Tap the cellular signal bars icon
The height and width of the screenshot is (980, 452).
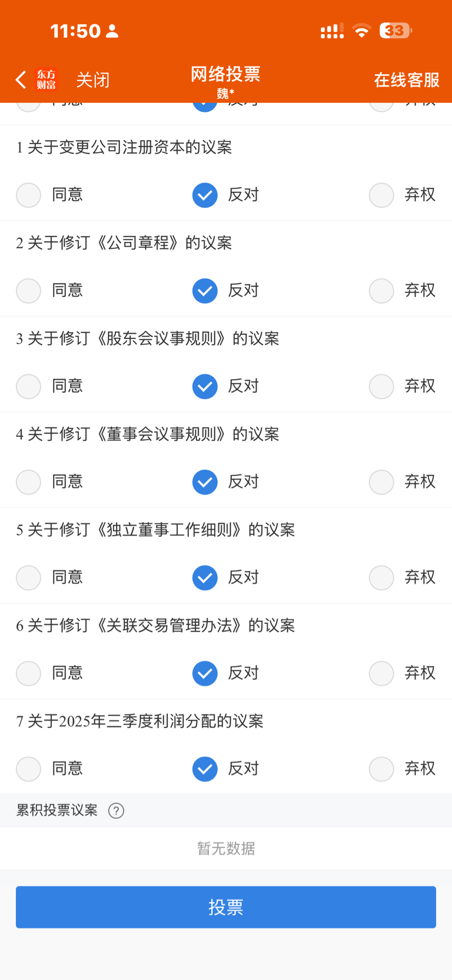[332, 31]
